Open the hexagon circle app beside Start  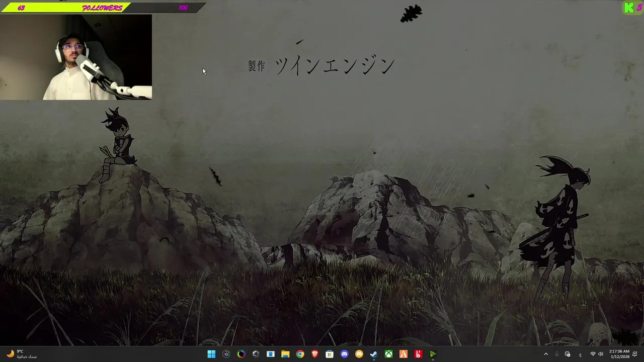coord(226,354)
